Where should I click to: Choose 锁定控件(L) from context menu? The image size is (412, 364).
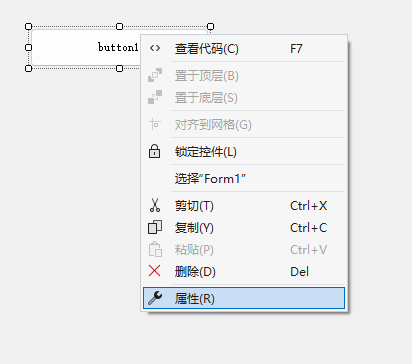point(244,152)
